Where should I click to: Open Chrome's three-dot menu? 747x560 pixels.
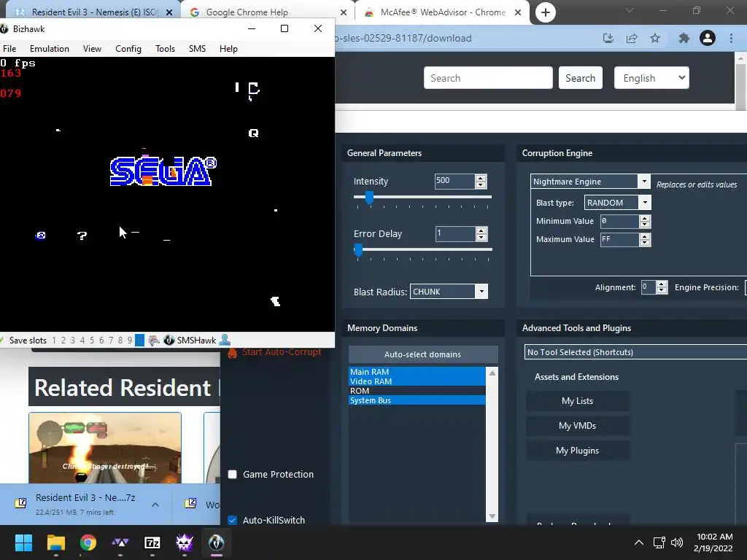(731, 38)
